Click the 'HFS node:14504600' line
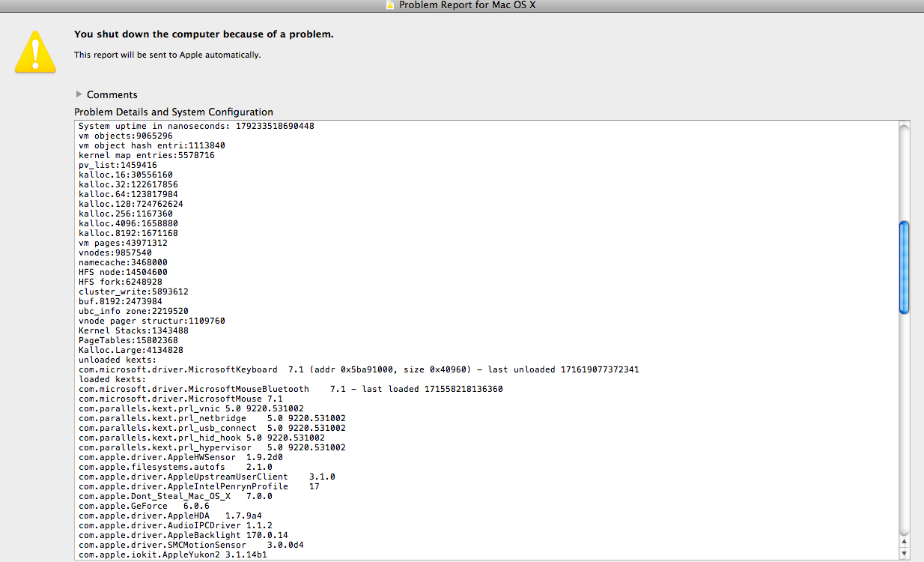924x562 pixels. point(123,272)
